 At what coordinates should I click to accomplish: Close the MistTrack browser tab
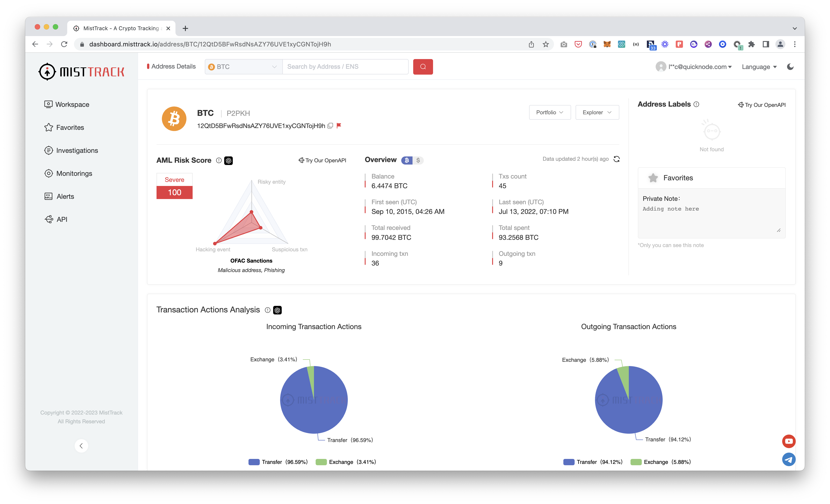(x=168, y=28)
